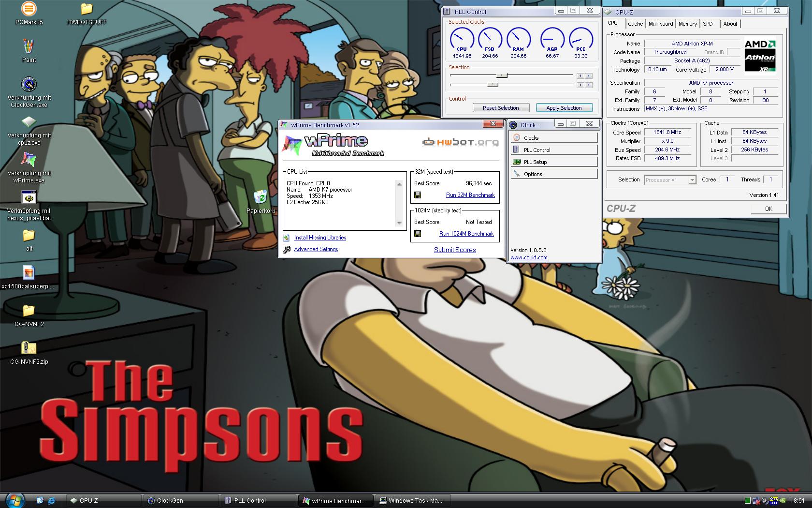
Task: Select the CG-NVNF2.zip archive icon
Action: point(29,348)
